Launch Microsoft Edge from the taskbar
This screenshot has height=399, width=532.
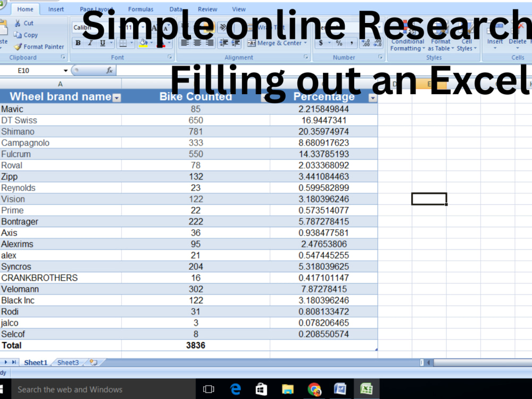coord(235,389)
